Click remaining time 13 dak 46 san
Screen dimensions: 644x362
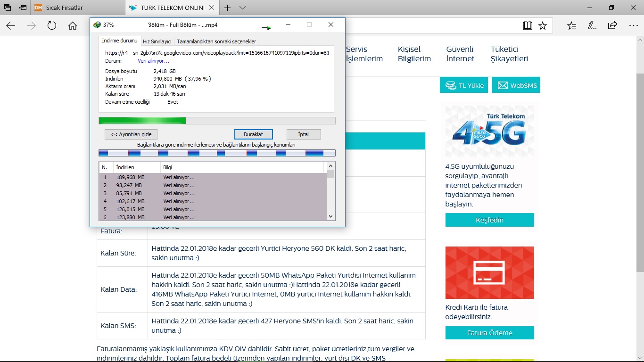[x=169, y=94]
